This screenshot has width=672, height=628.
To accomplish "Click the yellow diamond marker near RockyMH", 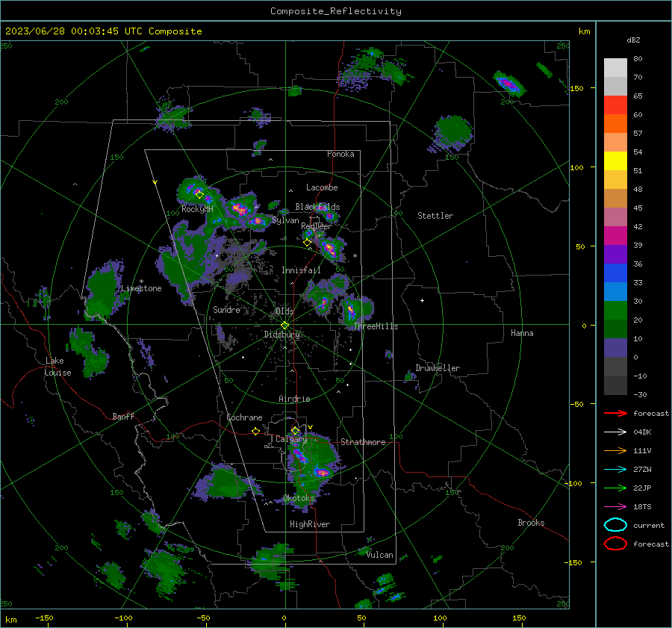I will 199,195.
